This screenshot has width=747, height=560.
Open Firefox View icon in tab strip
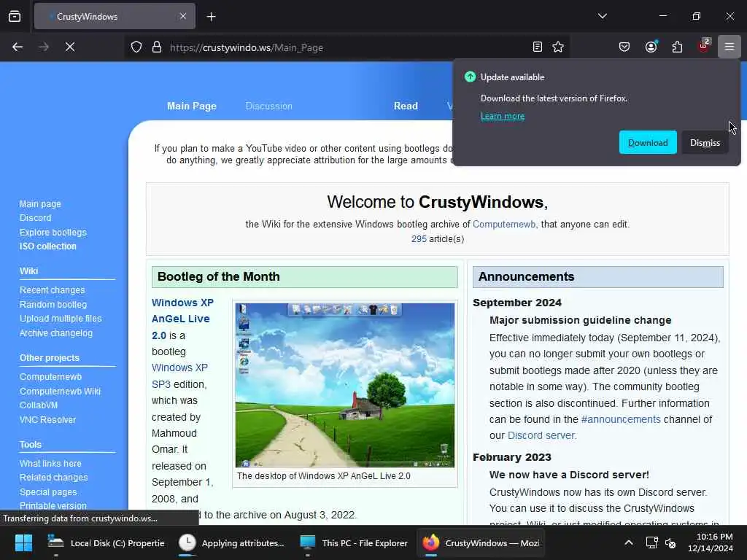tap(15, 17)
